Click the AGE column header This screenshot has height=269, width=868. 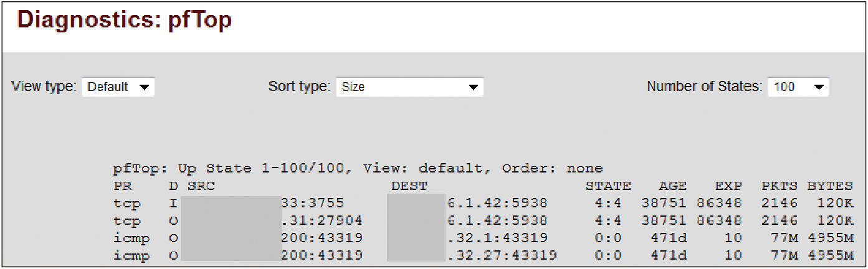coord(673,186)
